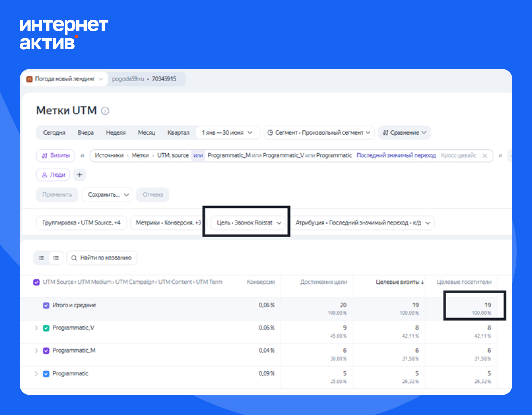Open the 1 янв — 30 июня date range dropdown

pyautogui.click(x=227, y=133)
